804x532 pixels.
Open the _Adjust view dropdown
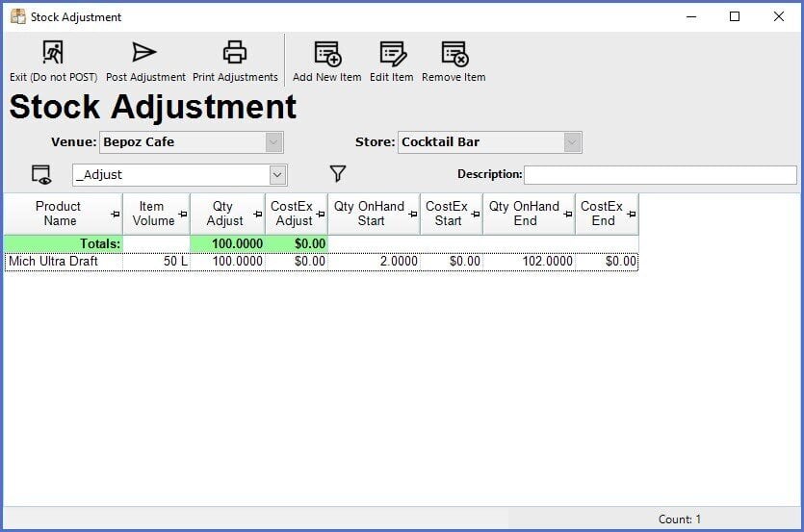coord(277,175)
